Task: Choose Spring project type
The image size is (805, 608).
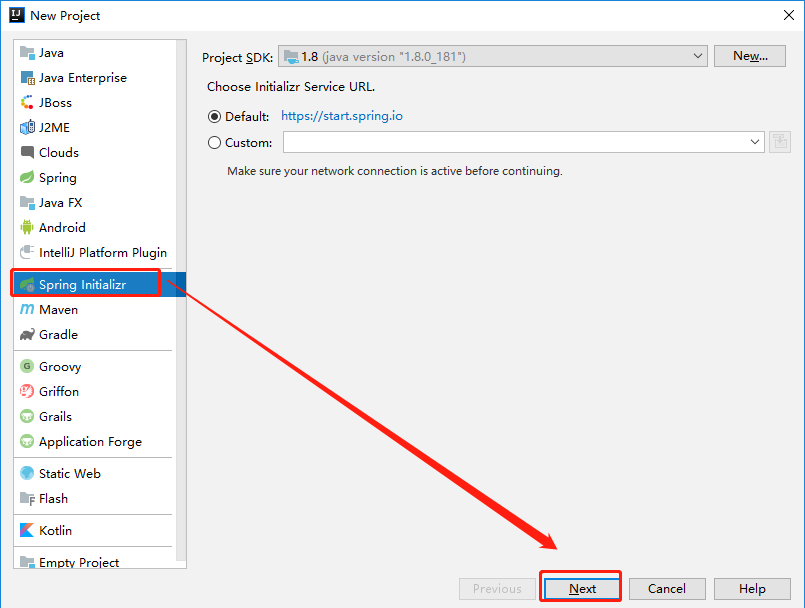Action: pos(93,177)
